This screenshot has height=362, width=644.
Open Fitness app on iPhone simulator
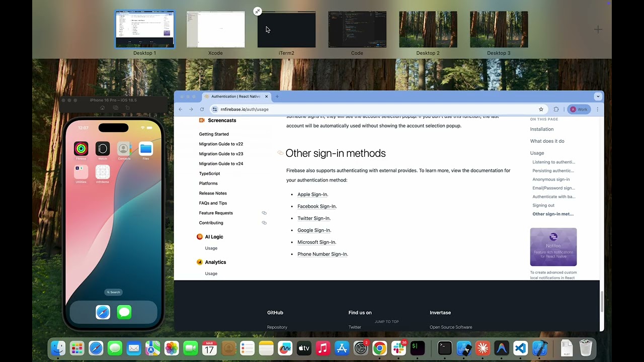81,149
